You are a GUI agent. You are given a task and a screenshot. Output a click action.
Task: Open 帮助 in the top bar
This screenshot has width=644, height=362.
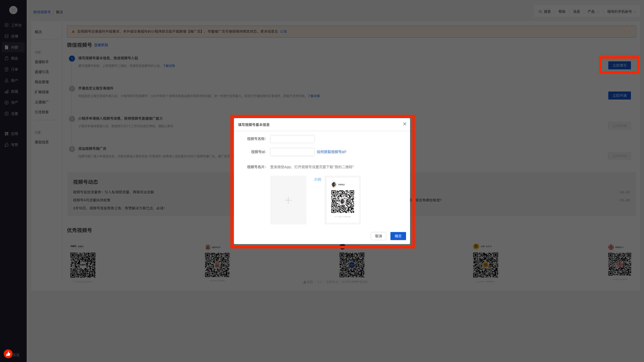(562, 12)
